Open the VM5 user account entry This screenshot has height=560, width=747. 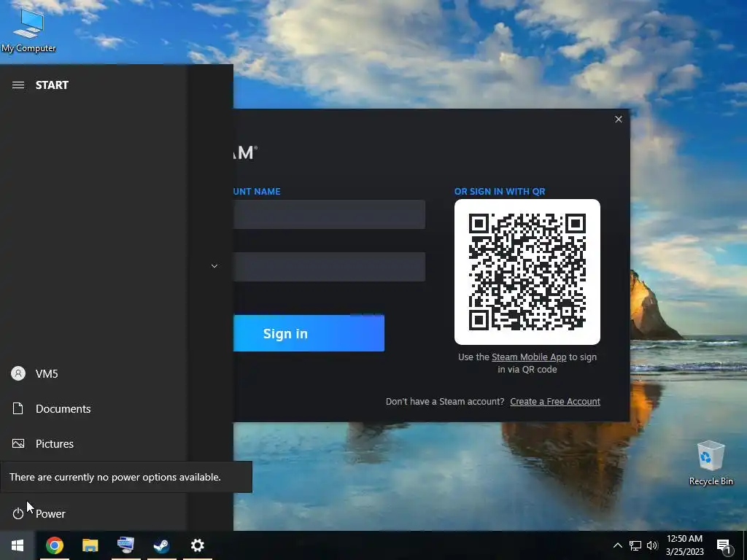pyautogui.click(x=93, y=374)
